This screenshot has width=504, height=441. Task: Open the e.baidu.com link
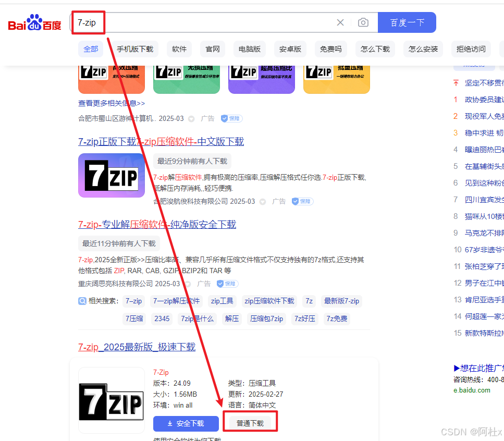(x=472, y=390)
